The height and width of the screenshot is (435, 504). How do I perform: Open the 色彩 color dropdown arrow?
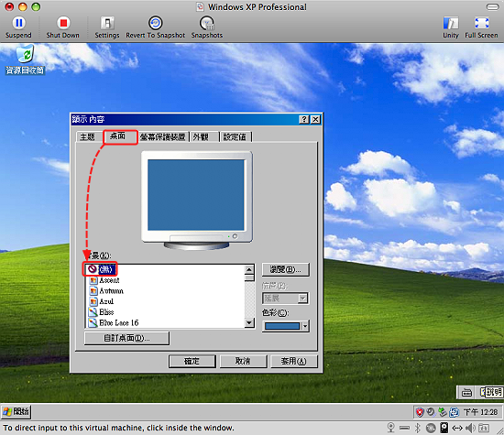pyautogui.click(x=305, y=326)
